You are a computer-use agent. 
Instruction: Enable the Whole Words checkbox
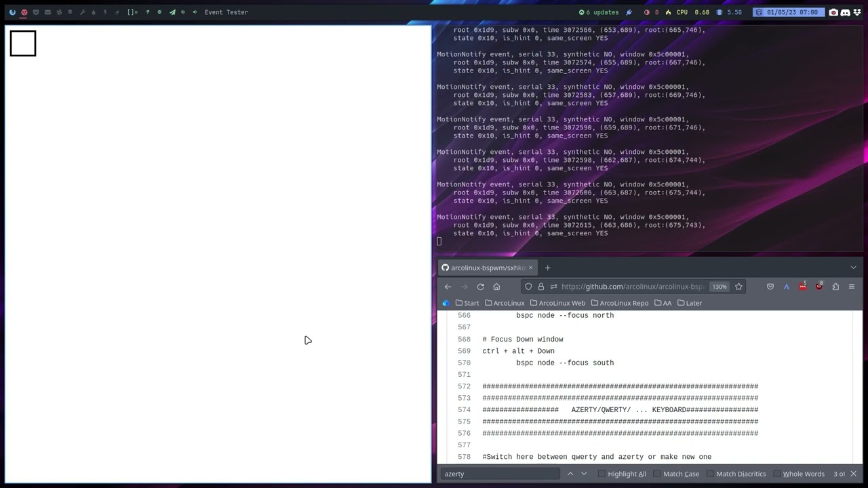tap(777, 474)
